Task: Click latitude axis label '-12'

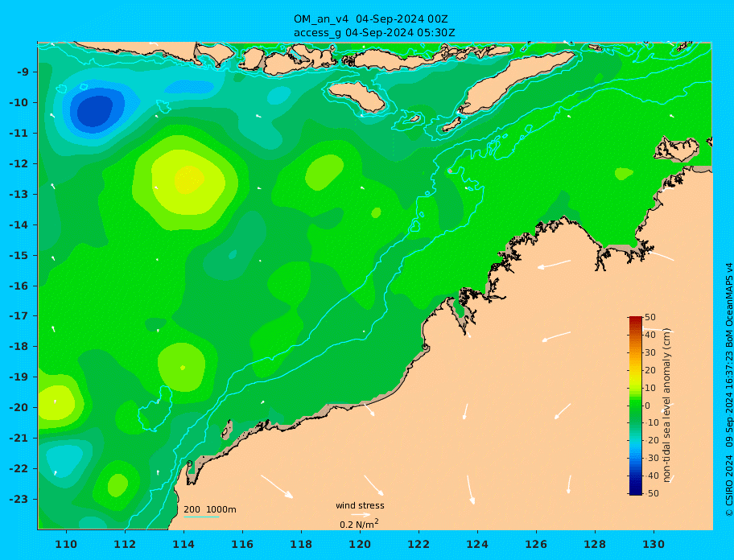Action: (19, 164)
